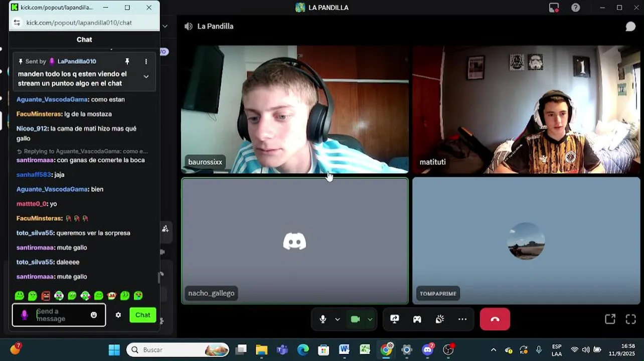644x361 pixels.
Task: Open site information icon in address bar
Action: pos(17,23)
